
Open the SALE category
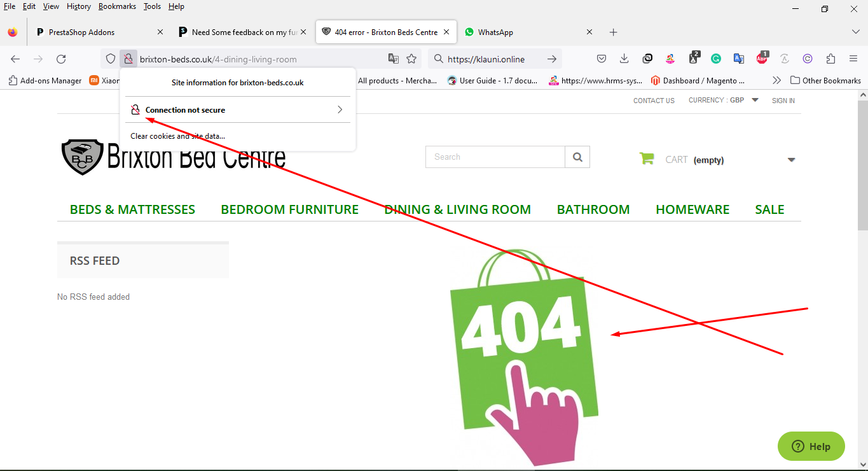769,209
